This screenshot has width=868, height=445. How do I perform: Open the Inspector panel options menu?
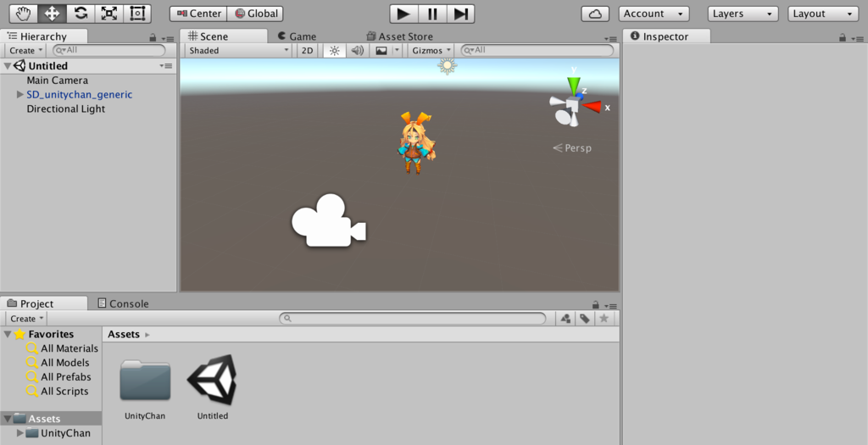pos(858,39)
